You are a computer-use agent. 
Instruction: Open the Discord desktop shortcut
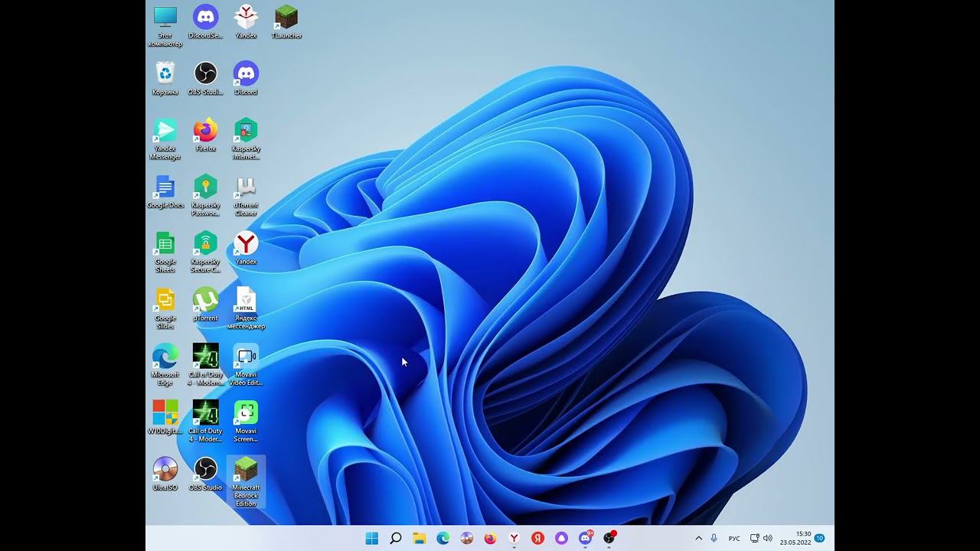click(x=246, y=74)
